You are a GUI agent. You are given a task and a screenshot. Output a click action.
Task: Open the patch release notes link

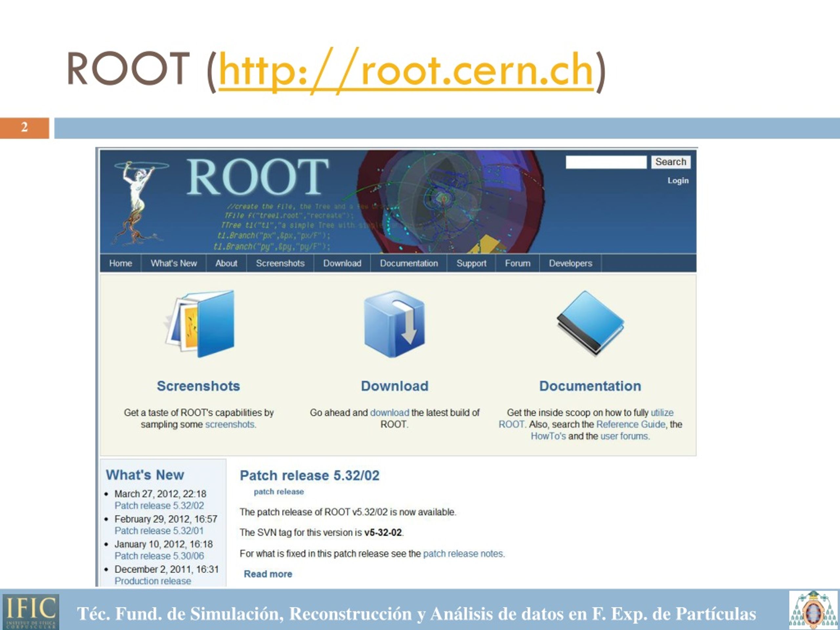pos(463,554)
